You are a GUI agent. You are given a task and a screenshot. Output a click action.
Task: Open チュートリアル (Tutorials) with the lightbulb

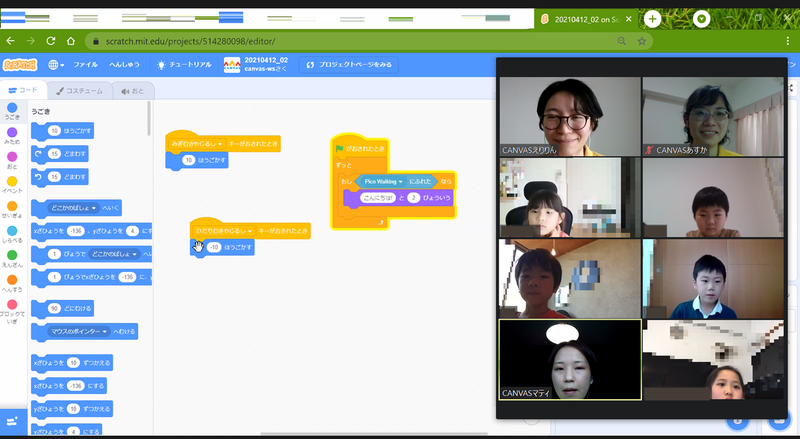tap(185, 64)
